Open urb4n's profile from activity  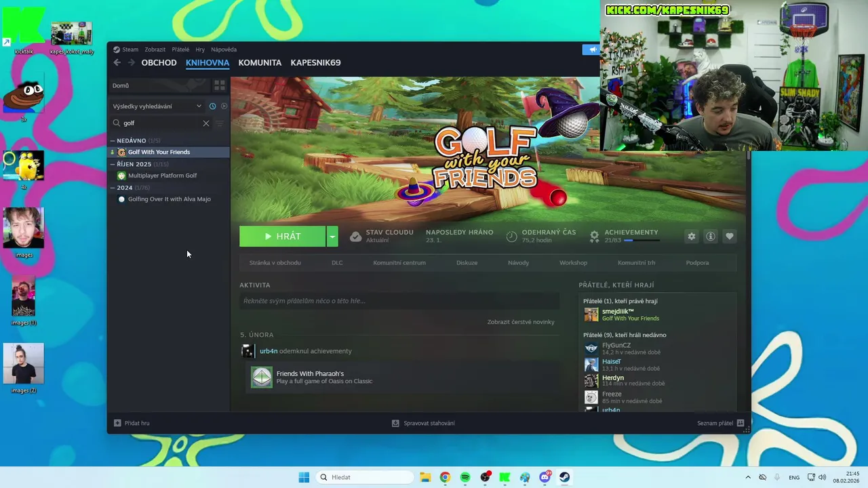point(269,351)
